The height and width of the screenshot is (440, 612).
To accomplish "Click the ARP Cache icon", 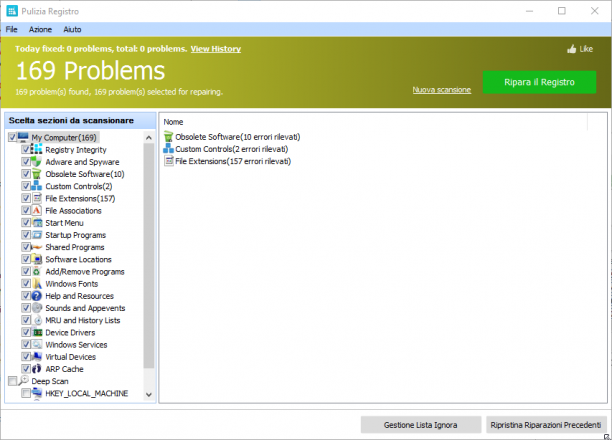I will (x=37, y=369).
